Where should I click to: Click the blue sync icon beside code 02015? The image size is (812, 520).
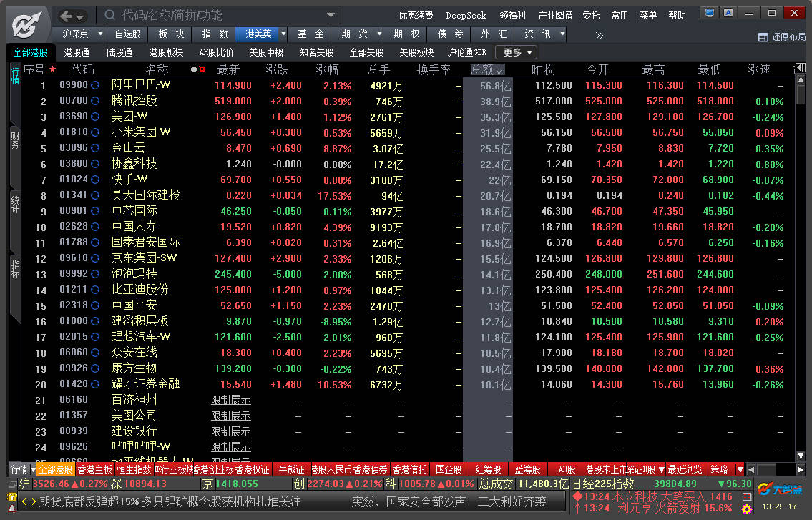point(95,337)
